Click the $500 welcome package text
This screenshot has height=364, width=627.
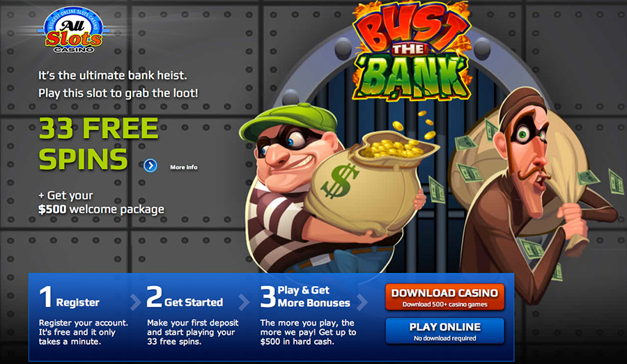[101, 209]
